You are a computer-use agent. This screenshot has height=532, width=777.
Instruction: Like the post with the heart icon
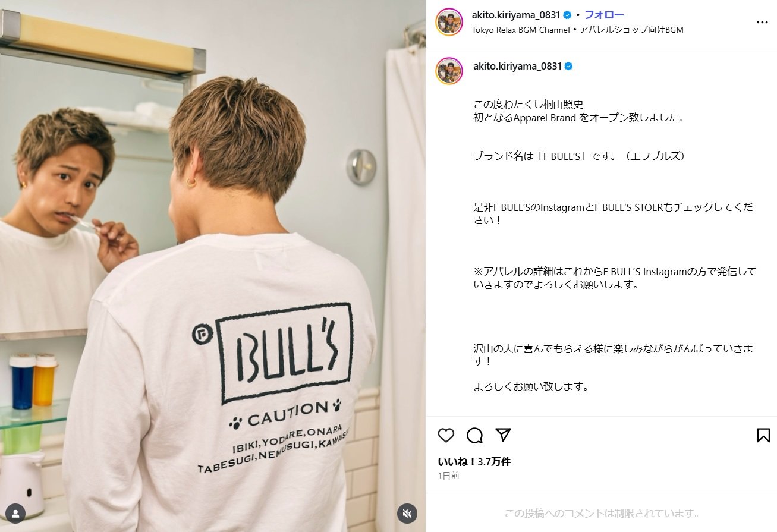tap(446, 436)
